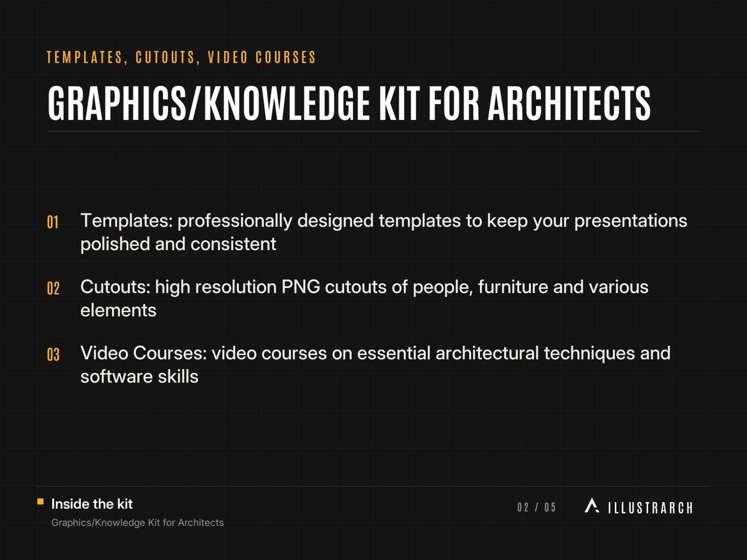Screen dimensions: 747x560
Task: Click the number 01 list marker
Action: (52, 222)
